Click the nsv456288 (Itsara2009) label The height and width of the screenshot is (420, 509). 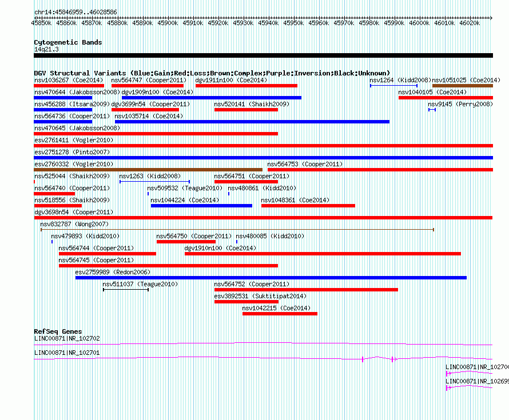point(72,104)
